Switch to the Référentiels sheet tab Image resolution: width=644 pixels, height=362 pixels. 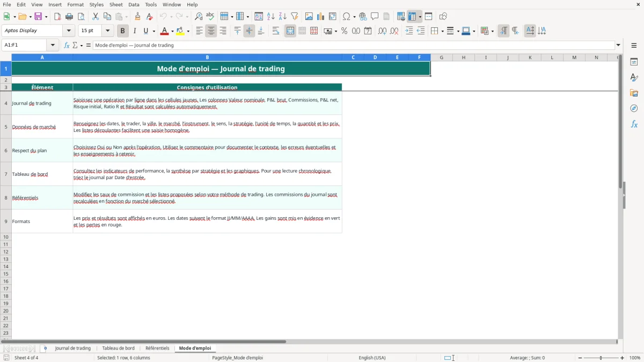pyautogui.click(x=157, y=349)
